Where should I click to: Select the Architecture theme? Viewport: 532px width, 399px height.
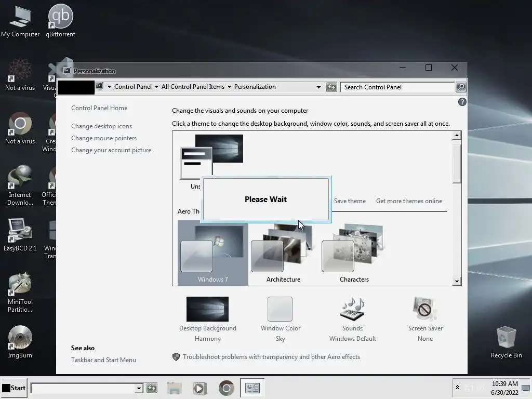[283, 253]
